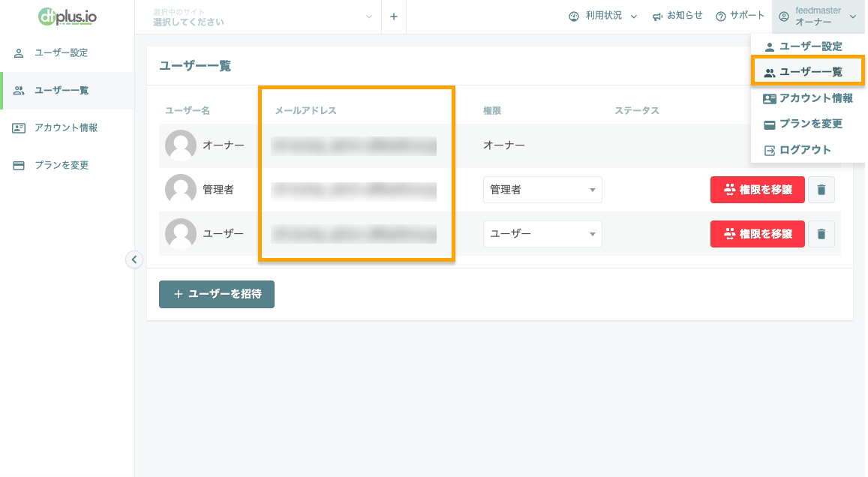Collapse the sidebar with the arrow button

pyautogui.click(x=134, y=259)
